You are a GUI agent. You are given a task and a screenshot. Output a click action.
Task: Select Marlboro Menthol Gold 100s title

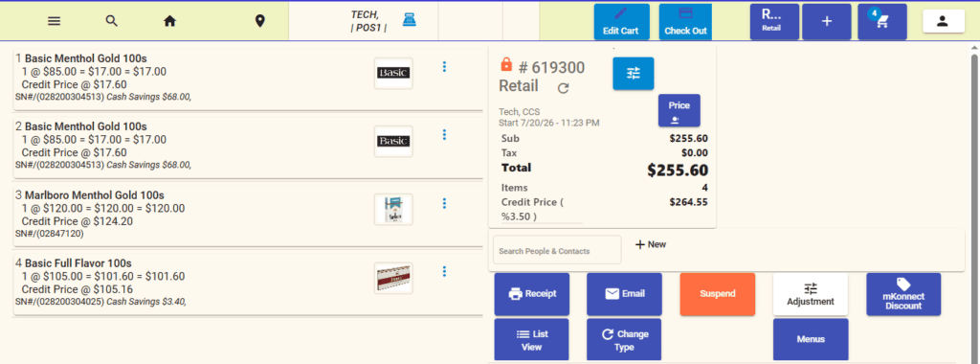tap(95, 195)
